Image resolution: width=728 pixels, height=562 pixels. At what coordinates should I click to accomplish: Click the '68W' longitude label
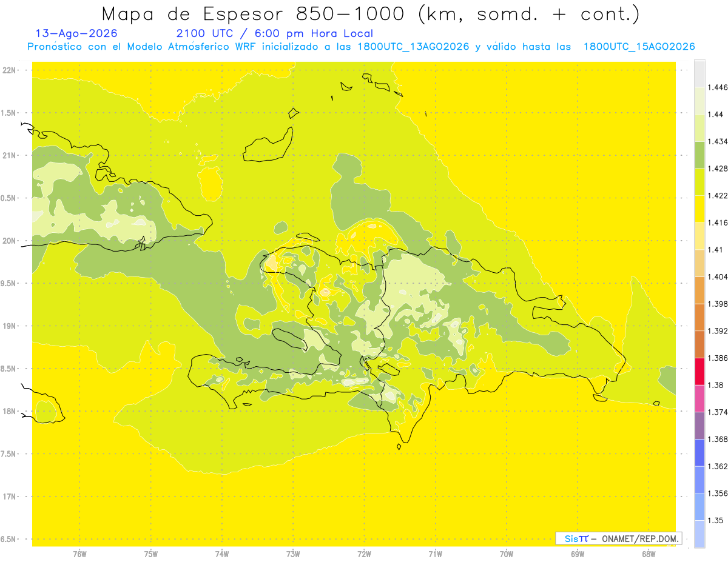(x=649, y=554)
